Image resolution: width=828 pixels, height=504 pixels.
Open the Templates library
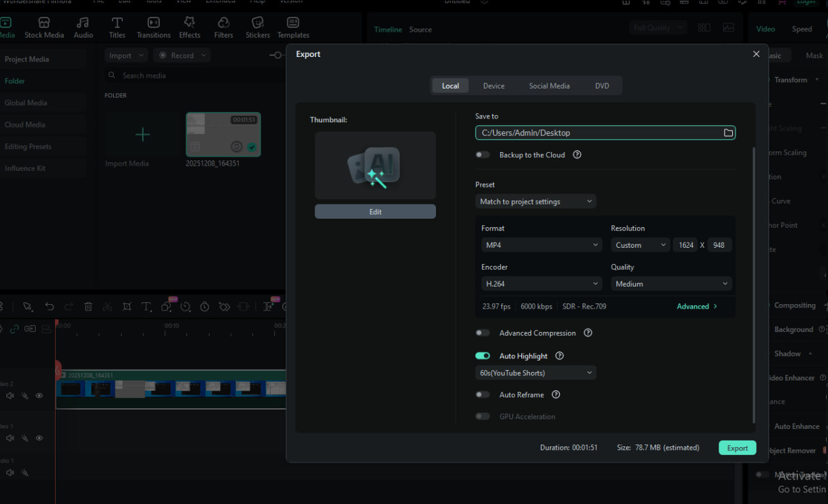293,28
